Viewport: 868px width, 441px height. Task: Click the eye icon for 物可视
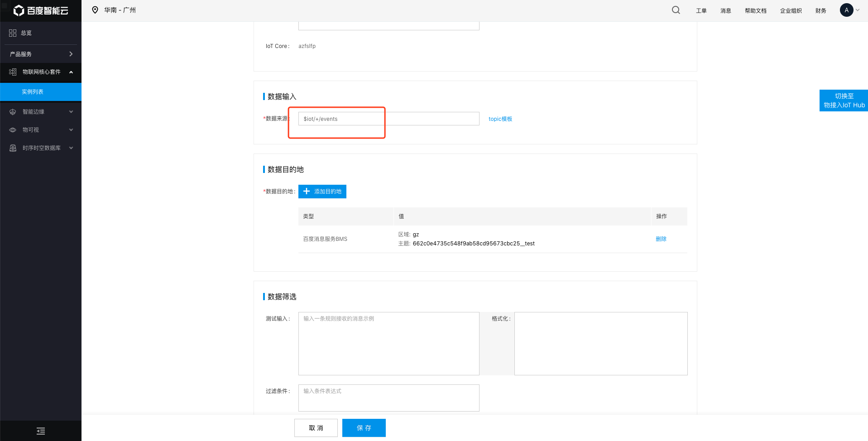(x=13, y=130)
